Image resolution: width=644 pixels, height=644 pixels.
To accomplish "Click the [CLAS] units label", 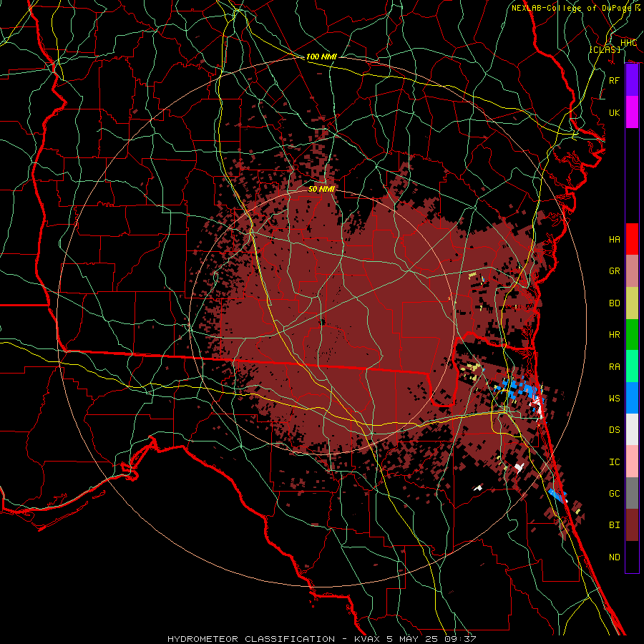I will pos(605,49).
